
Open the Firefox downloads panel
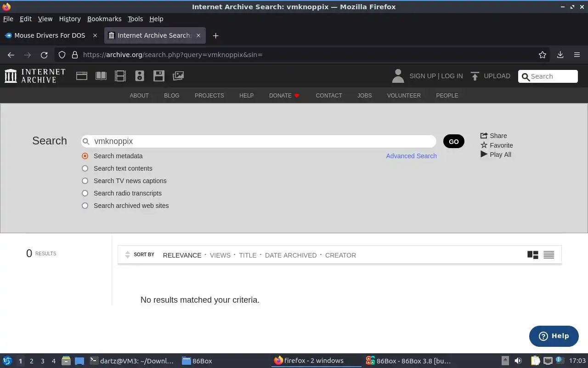(x=560, y=55)
